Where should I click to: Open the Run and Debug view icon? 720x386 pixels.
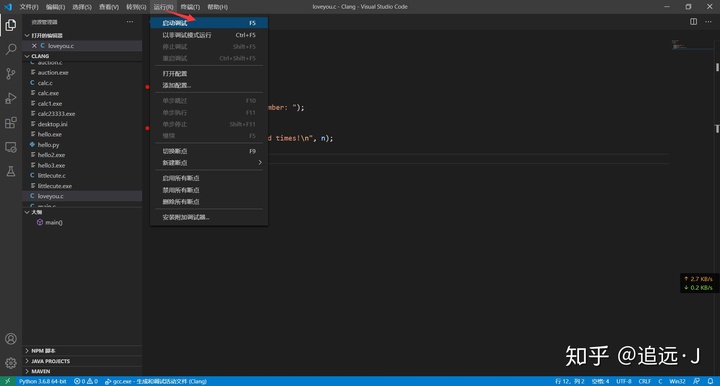pos(11,98)
